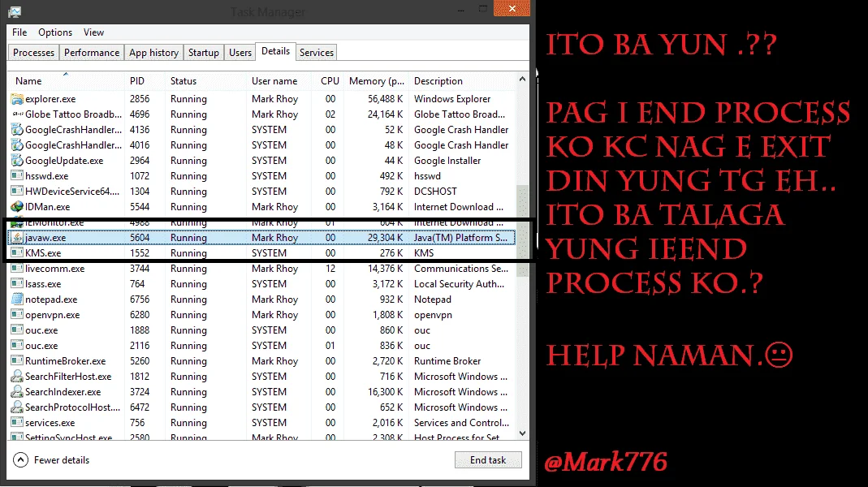Image resolution: width=868 pixels, height=487 pixels.
Task: Click the scrollbar down arrow
Action: point(522,433)
